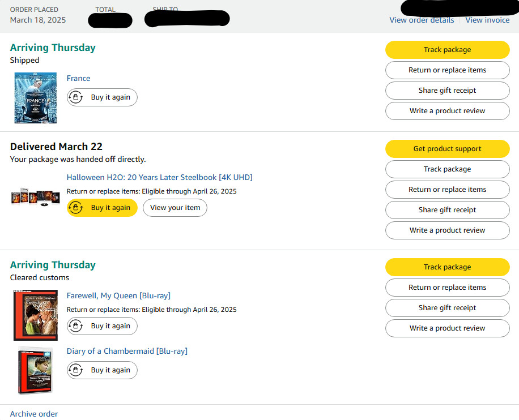519x420 pixels.
Task: Click View your item button
Action: pos(175,208)
